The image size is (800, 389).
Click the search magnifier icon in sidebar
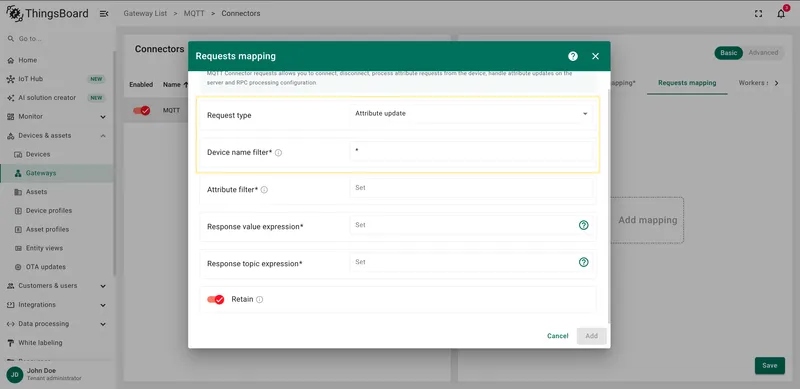pyautogui.click(x=11, y=39)
